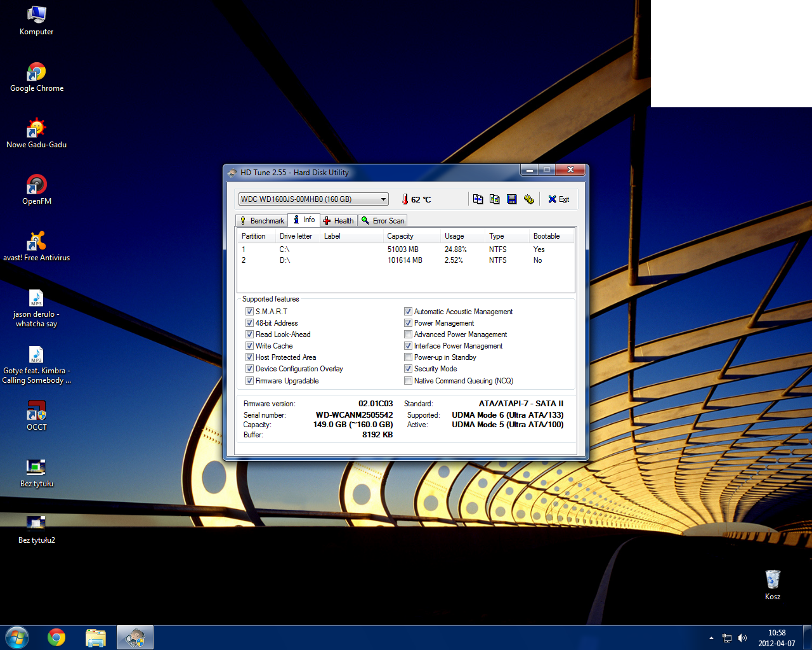Toggle the Write Cache checkbox
The width and height of the screenshot is (812, 650).
point(249,346)
